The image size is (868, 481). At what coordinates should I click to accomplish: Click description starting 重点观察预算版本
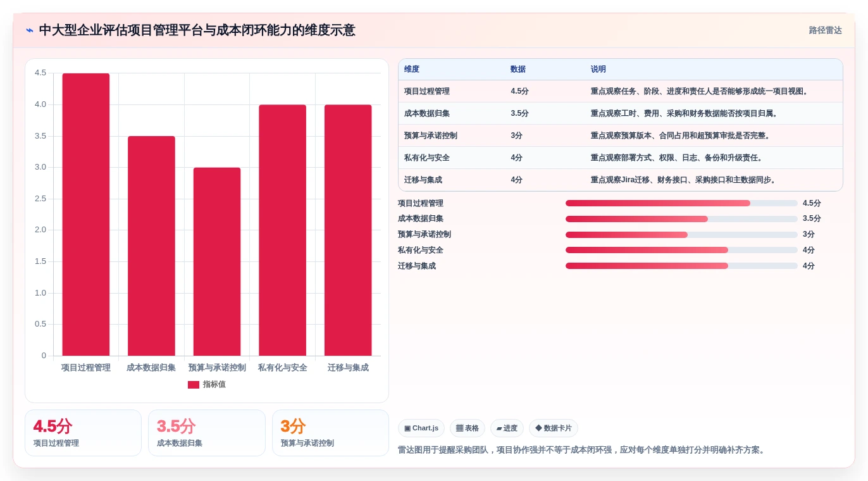[681, 135]
